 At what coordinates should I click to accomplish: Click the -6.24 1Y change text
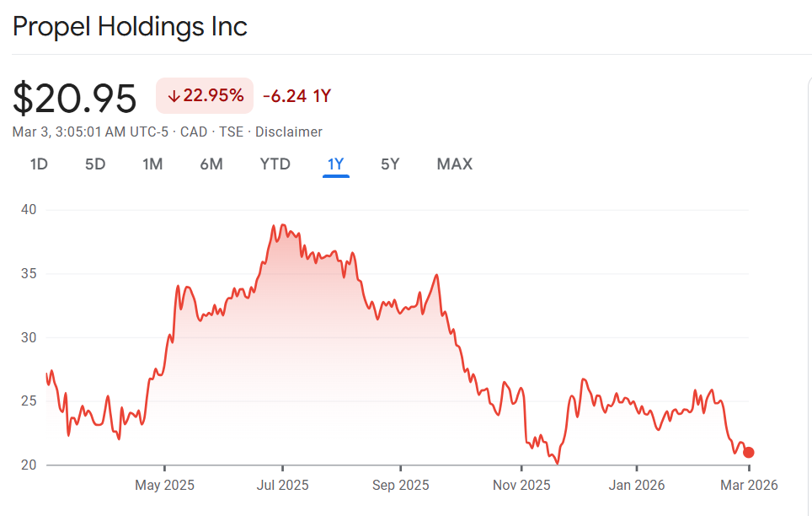(x=296, y=96)
